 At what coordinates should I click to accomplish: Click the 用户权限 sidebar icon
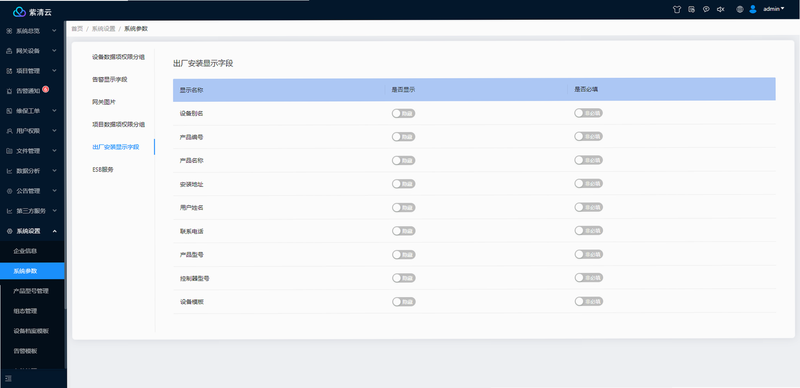(x=9, y=131)
